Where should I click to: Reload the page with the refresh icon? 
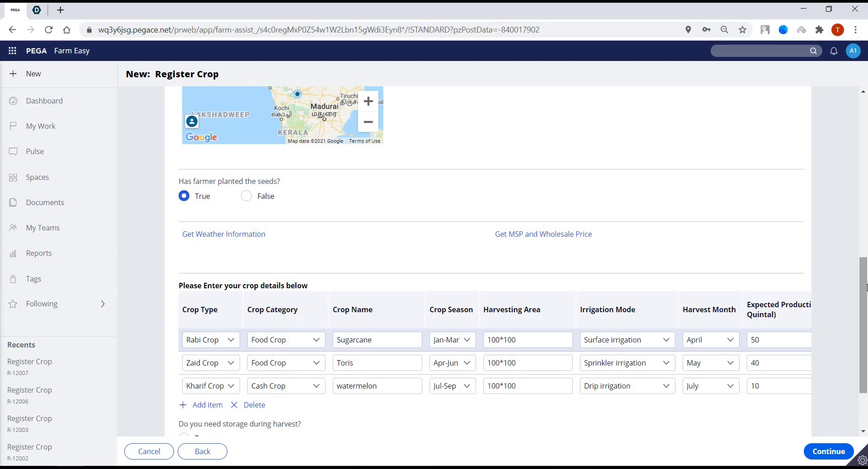[x=49, y=30]
